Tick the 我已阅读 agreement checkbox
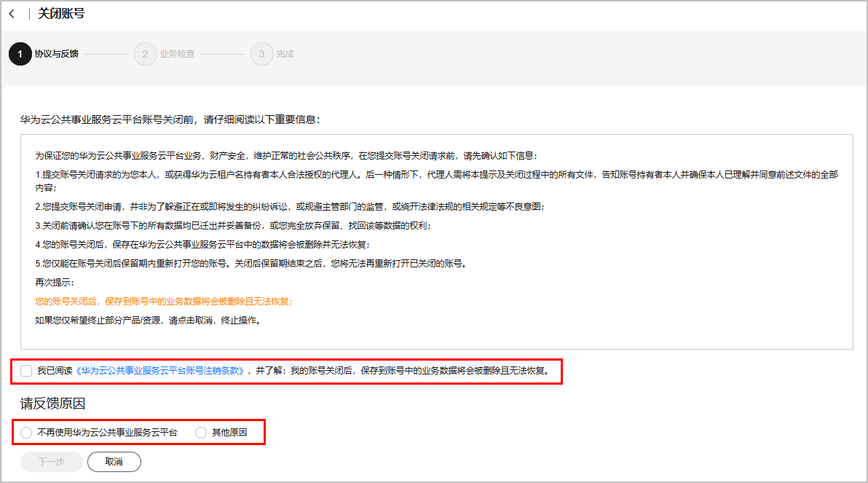 point(26,371)
